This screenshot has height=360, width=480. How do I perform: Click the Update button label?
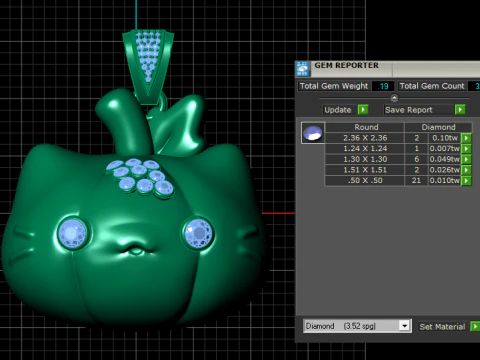tap(338, 110)
